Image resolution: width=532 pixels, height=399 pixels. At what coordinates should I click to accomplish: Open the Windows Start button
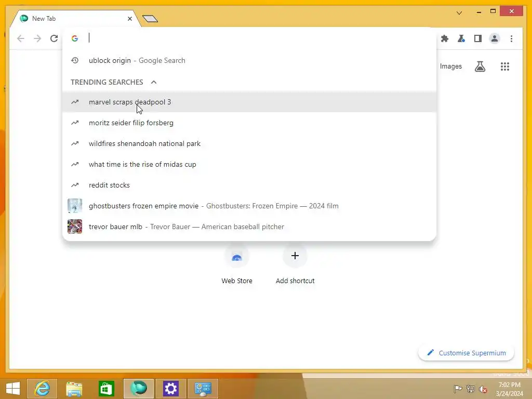[x=13, y=389]
